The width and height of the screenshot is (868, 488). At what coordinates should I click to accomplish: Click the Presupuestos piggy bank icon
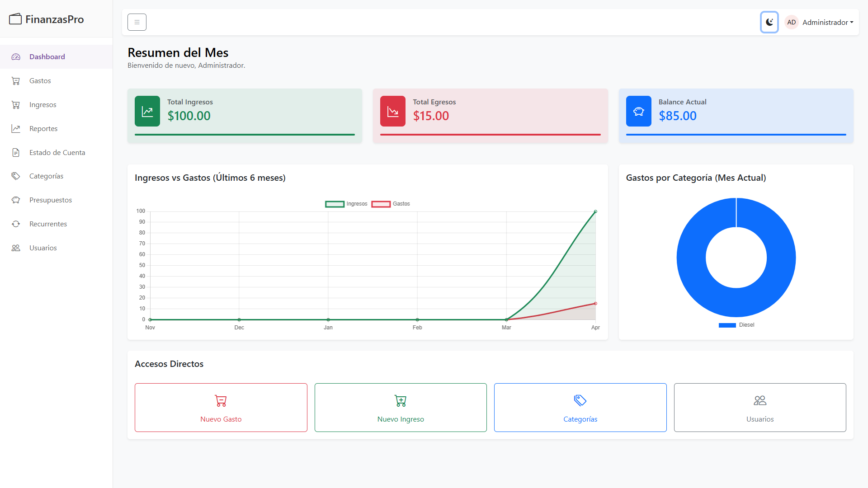pos(16,200)
